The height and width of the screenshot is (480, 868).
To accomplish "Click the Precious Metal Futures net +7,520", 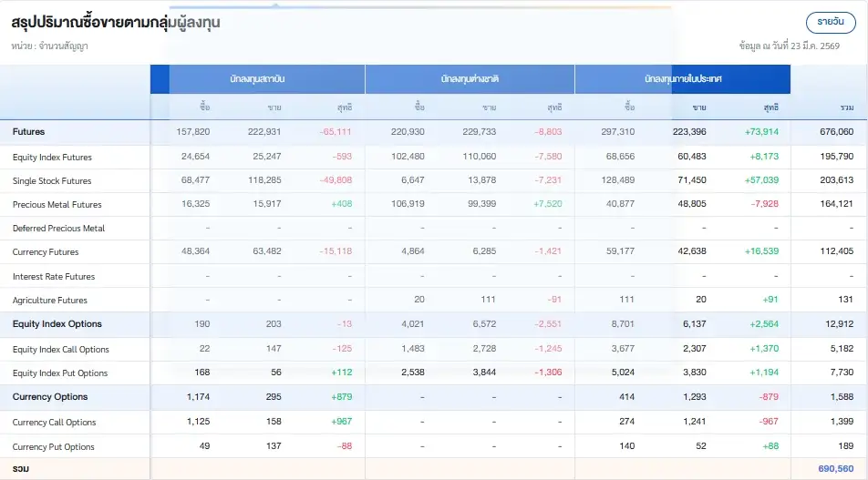I will tap(547, 204).
